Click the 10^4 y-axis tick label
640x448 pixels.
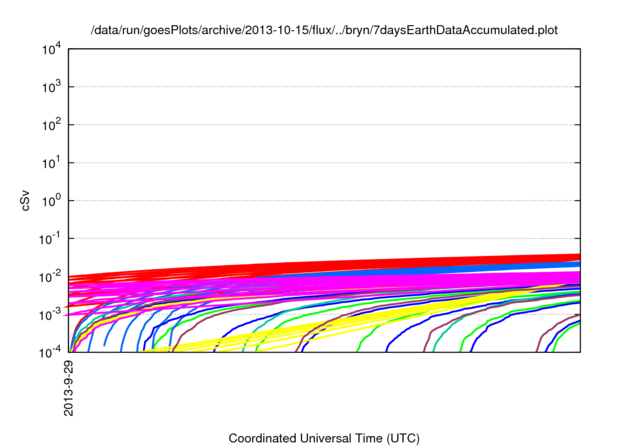(x=52, y=50)
